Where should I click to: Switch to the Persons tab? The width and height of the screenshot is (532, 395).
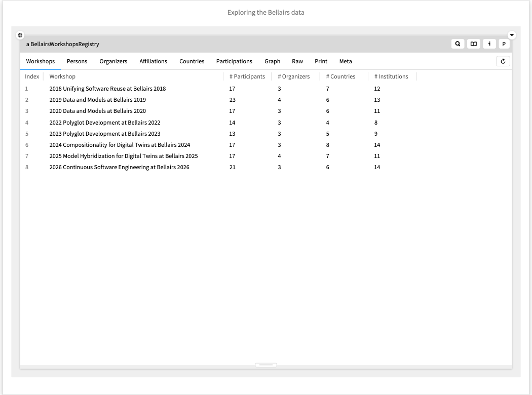[77, 61]
